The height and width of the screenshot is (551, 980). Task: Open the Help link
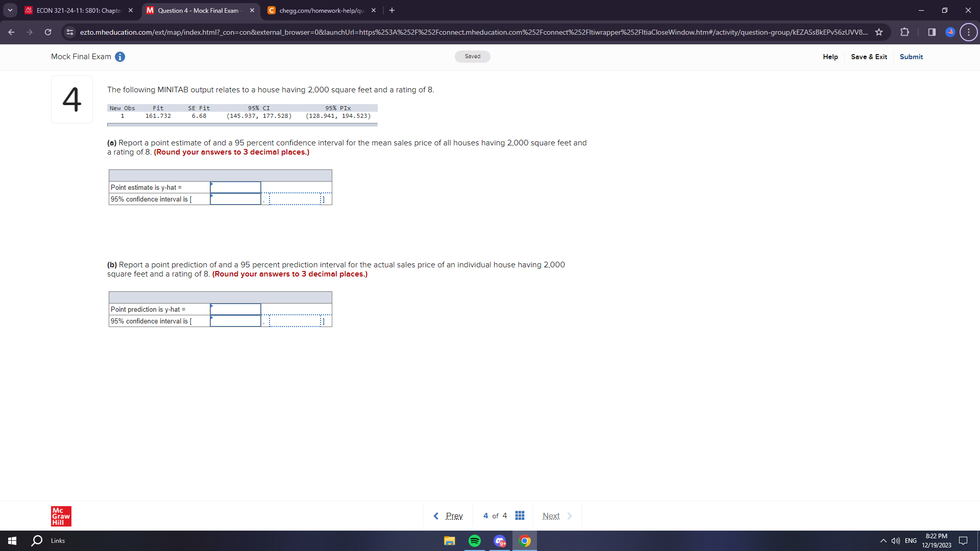tap(830, 57)
